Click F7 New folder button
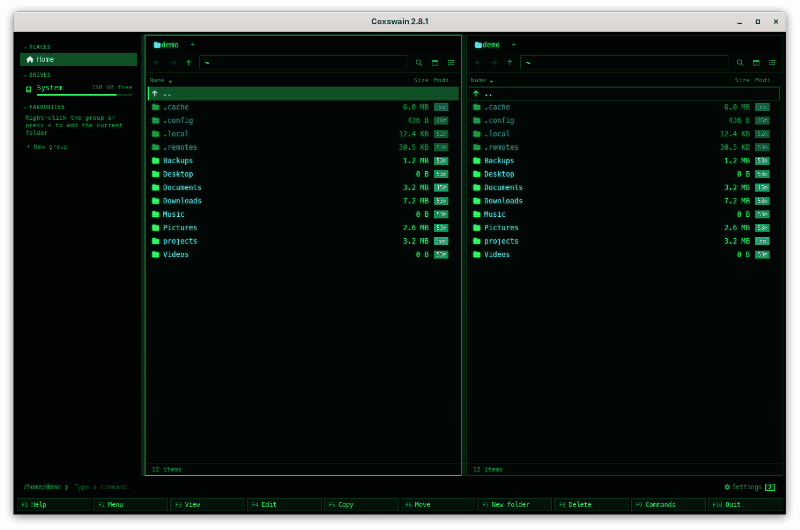800x530 pixels. pos(515,505)
